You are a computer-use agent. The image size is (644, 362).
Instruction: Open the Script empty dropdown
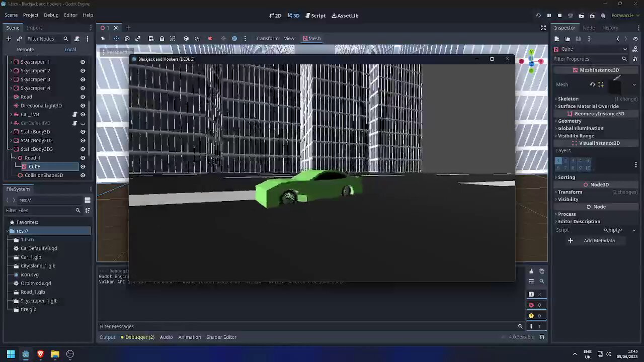619,230
